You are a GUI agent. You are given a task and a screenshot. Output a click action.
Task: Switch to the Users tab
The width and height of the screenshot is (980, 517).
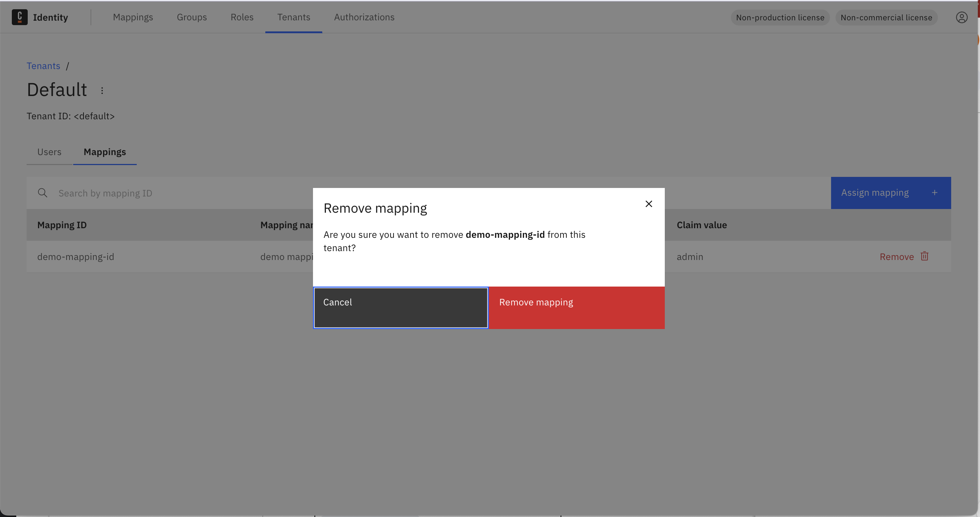49,152
